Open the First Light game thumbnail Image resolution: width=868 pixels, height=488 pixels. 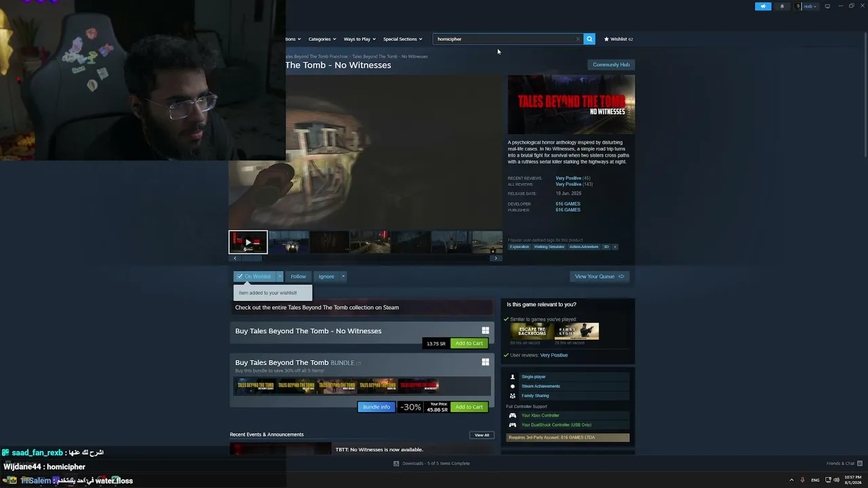point(577,331)
